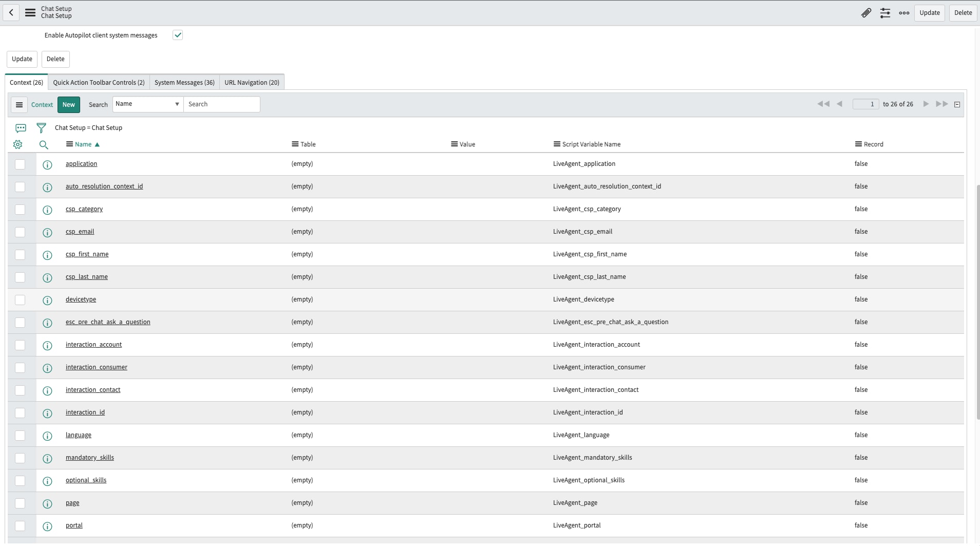Open the Chat Setup form context menu
This screenshot has width=980, height=546.
[x=30, y=12]
